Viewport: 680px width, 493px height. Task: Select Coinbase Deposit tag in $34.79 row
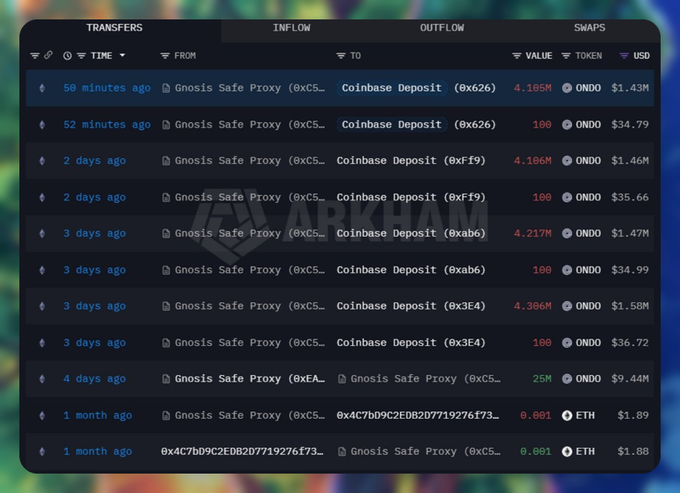(392, 125)
